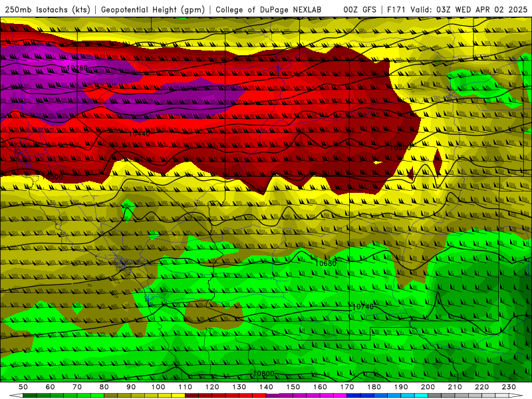The width and height of the screenshot is (532, 399).
Task: Click the 110 value on the color scale
Action: coord(185,387)
